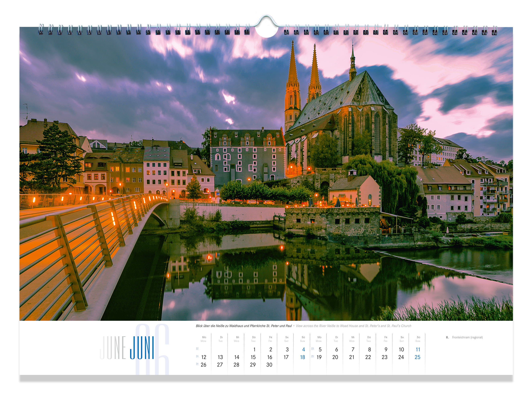
Task: Select date 16 in the calendar
Action: tap(269, 357)
